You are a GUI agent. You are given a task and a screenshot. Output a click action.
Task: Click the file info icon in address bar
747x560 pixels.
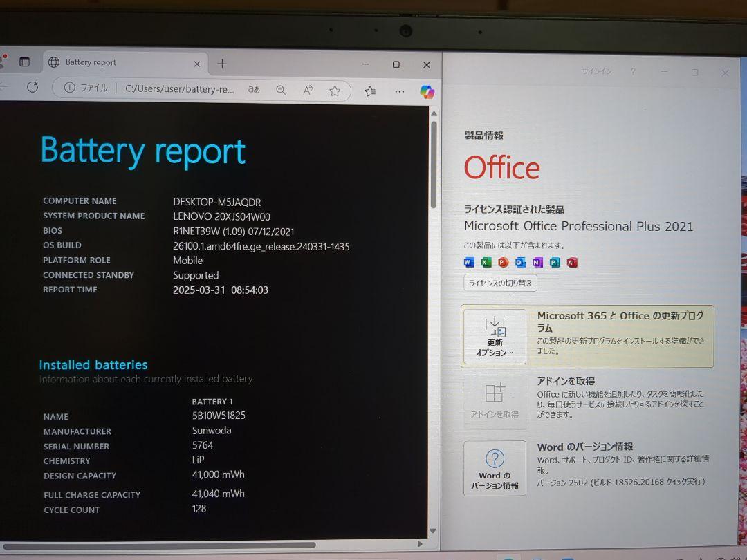[70, 88]
